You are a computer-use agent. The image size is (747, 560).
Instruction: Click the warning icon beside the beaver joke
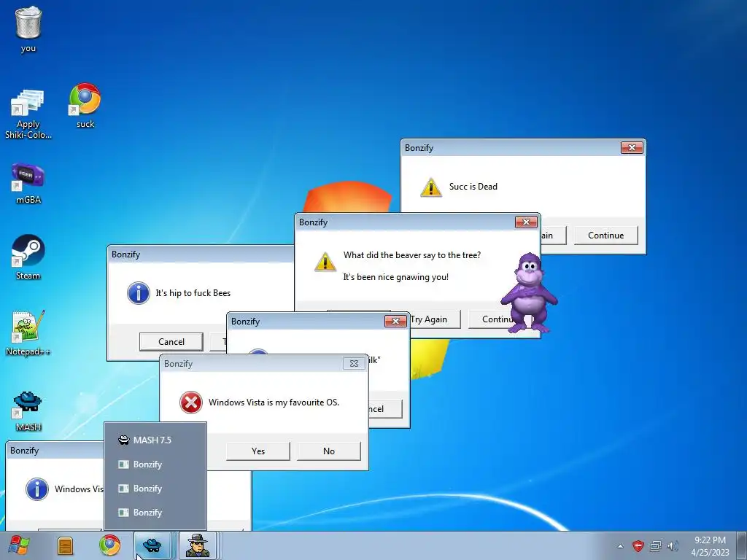tap(325, 262)
